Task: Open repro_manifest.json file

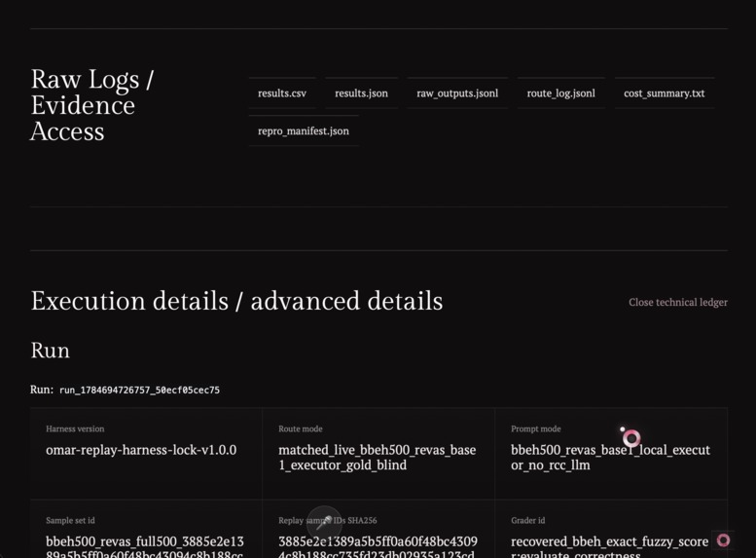Action: click(x=304, y=130)
